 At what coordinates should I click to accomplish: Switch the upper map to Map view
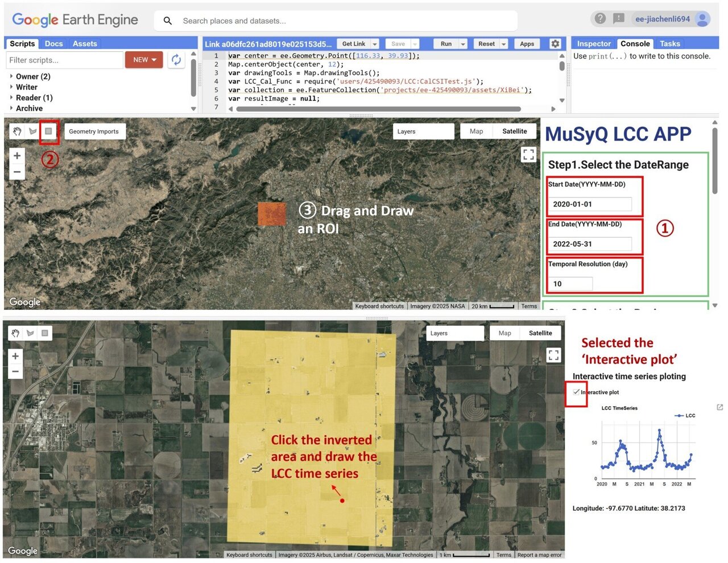pyautogui.click(x=476, y=131)
